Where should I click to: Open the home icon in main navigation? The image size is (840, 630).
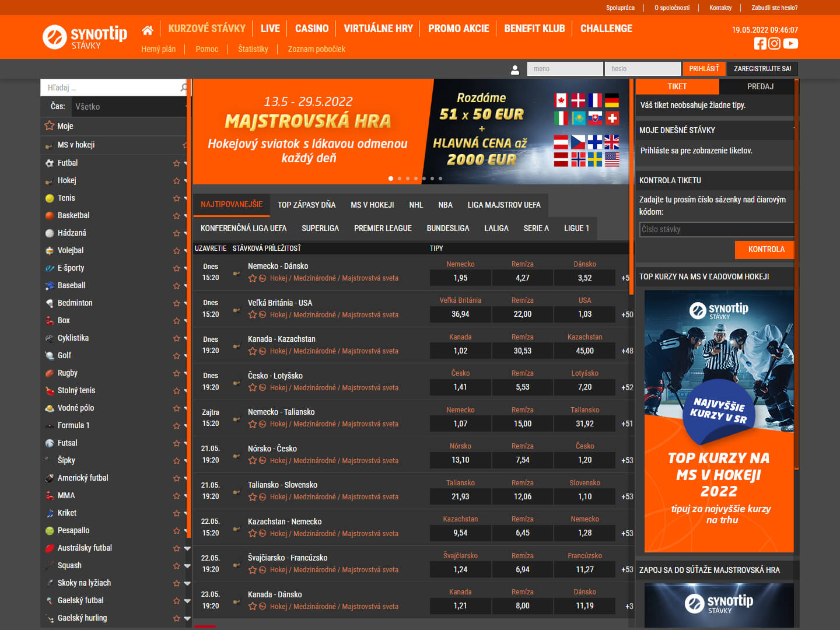click(148, 30)
